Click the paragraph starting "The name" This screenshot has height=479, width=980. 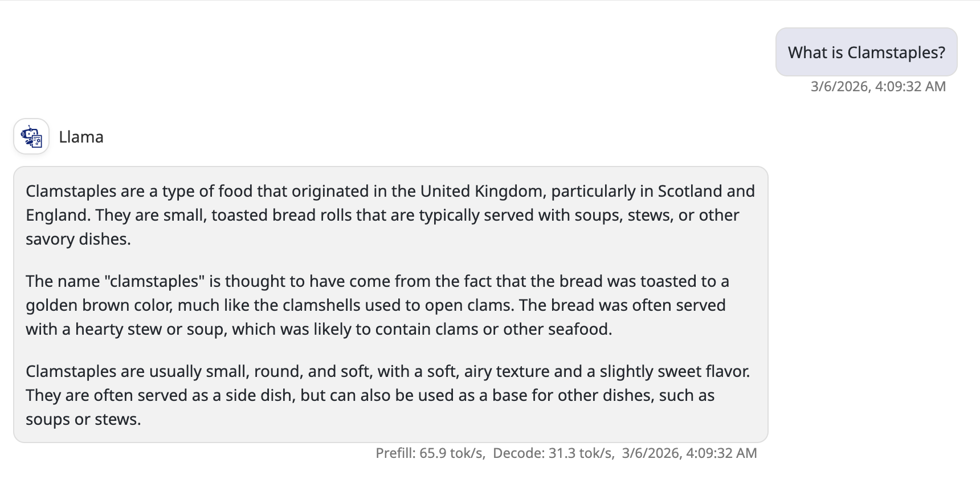(x=376, y=305)
